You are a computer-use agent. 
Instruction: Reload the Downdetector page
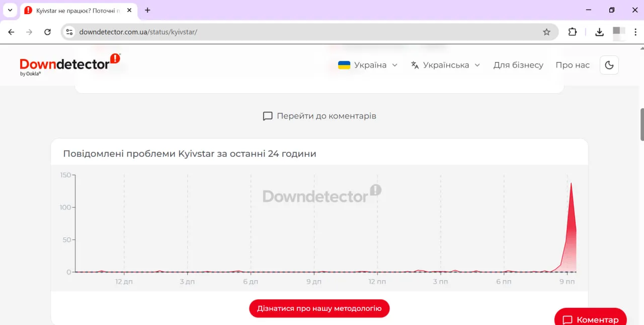[x=47, y=32]
